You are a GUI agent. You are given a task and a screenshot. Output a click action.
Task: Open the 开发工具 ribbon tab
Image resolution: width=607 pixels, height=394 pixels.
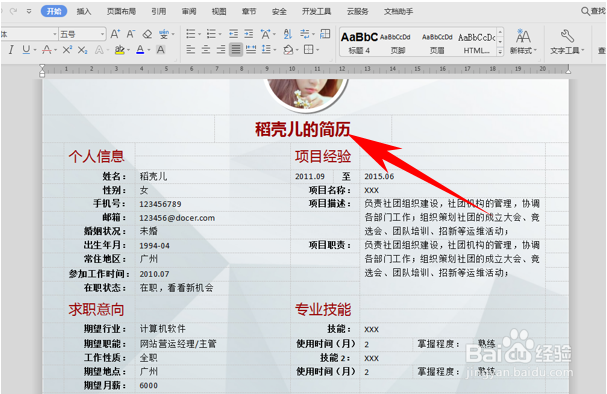[x=316, y=12]
